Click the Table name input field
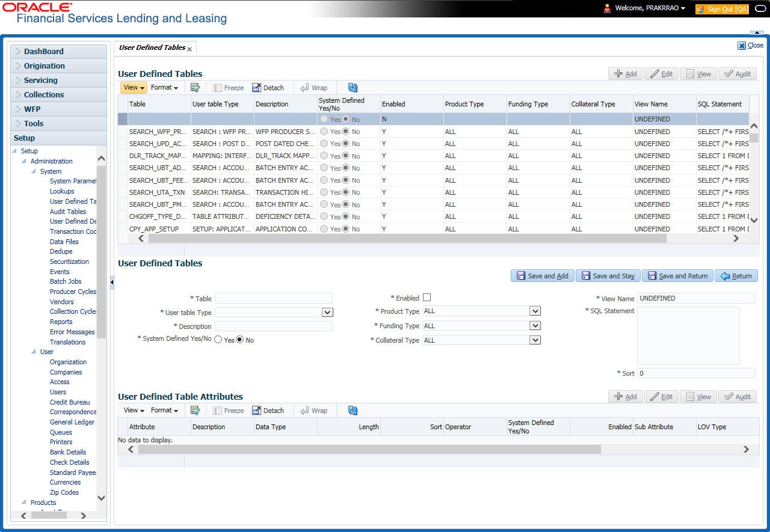Screen dimensions: 770x532 pos(274,298)
